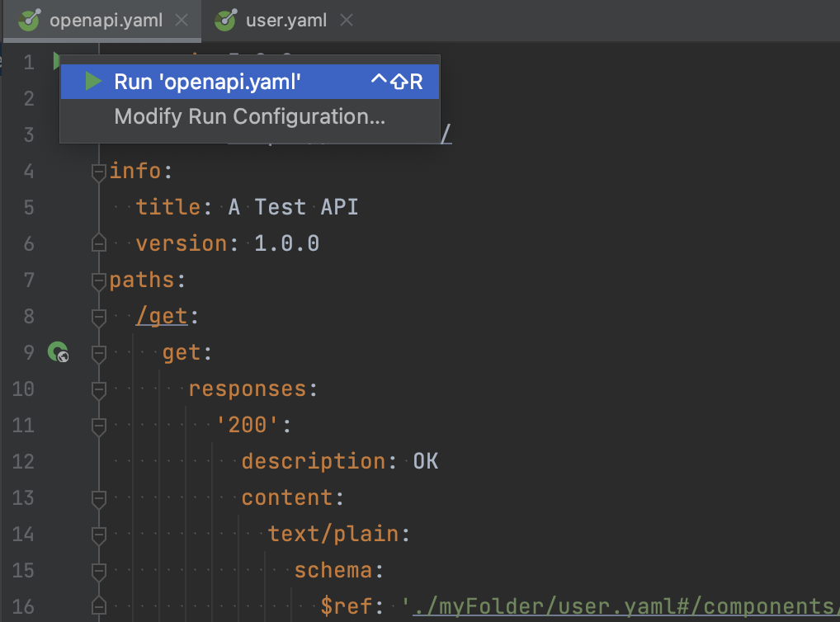Collapse the schema fold marker

[x=98, y=573]
